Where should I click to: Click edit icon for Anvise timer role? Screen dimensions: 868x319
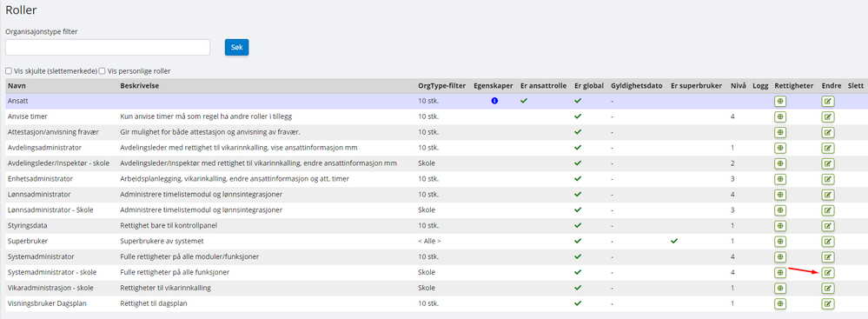827,116
